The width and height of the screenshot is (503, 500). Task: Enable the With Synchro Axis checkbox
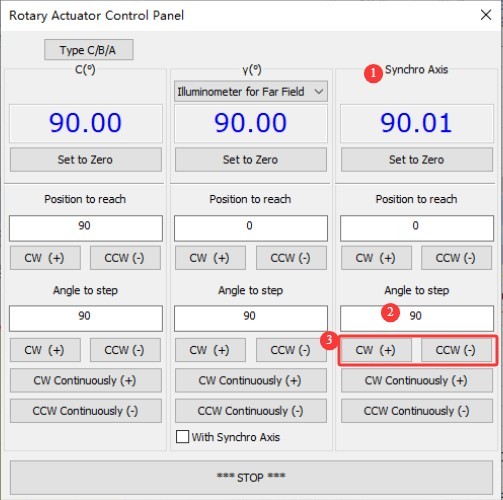[182, 437]
